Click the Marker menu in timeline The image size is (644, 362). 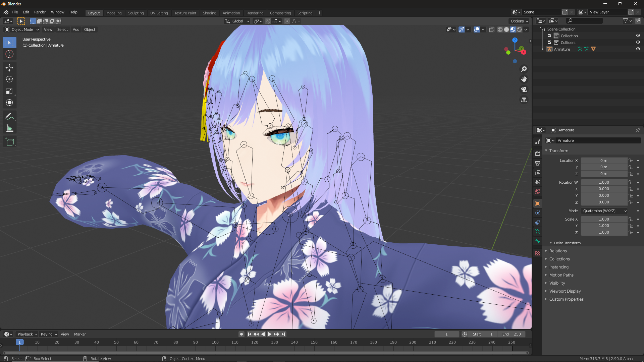pos(80,334)
